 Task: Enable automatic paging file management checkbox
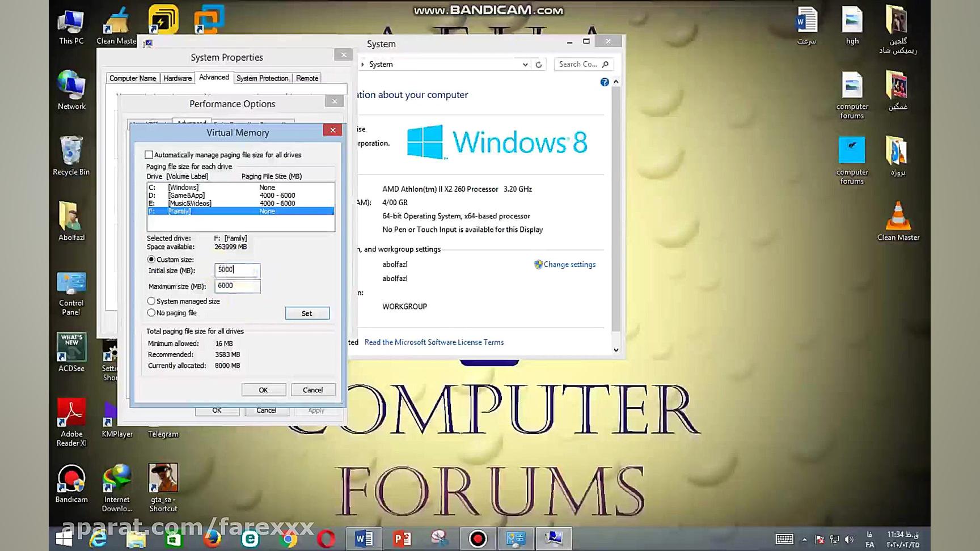pyautogui.click(x=149, y=155)
